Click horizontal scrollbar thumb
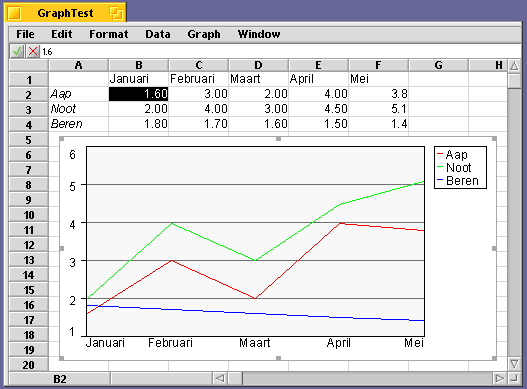 235,379
